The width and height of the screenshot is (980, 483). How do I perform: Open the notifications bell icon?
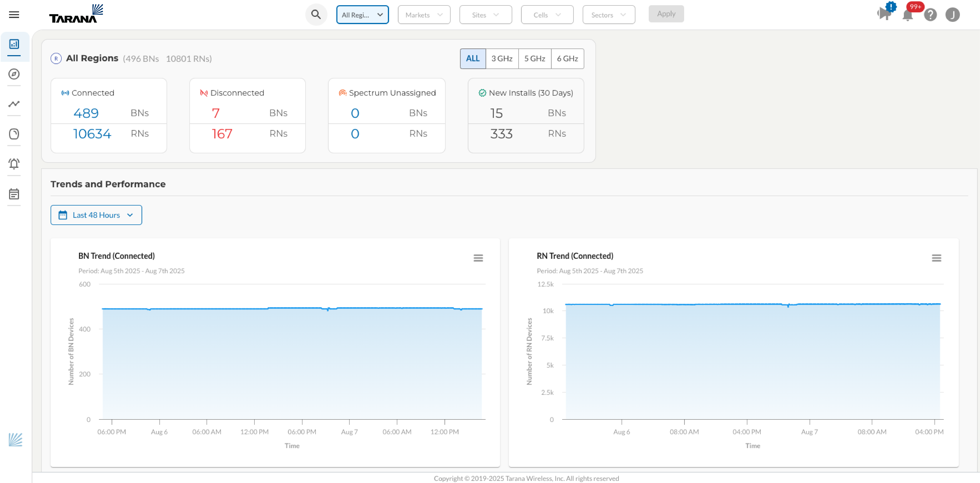908,15
